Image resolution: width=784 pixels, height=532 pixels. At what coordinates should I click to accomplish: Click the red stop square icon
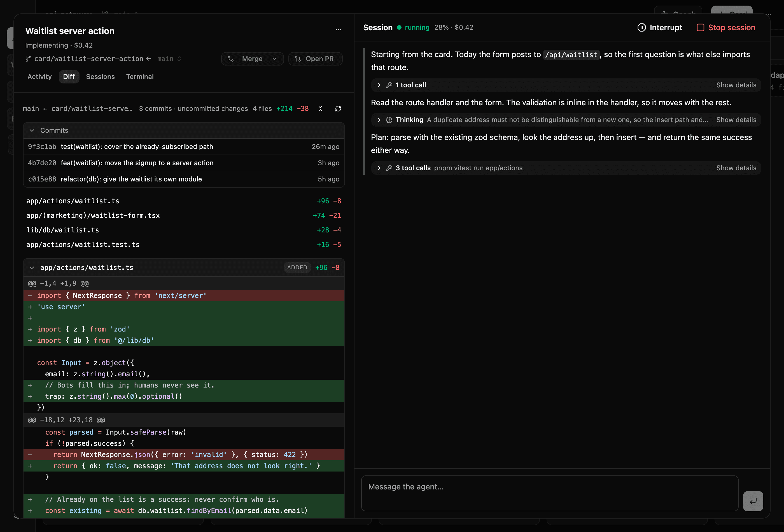(700, 28)
